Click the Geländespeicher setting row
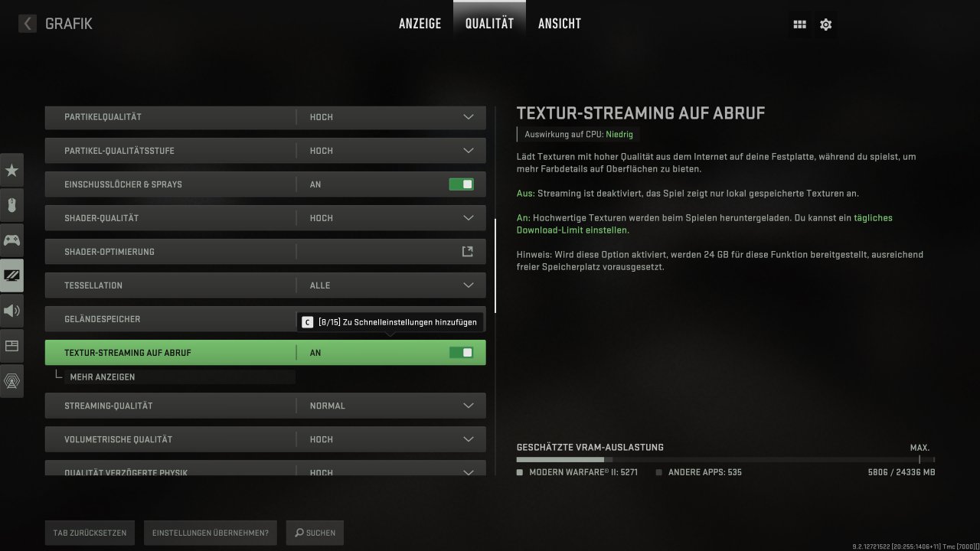Image resolution: width=980 pixels, height=551 pixels. [x=265, y=319]
